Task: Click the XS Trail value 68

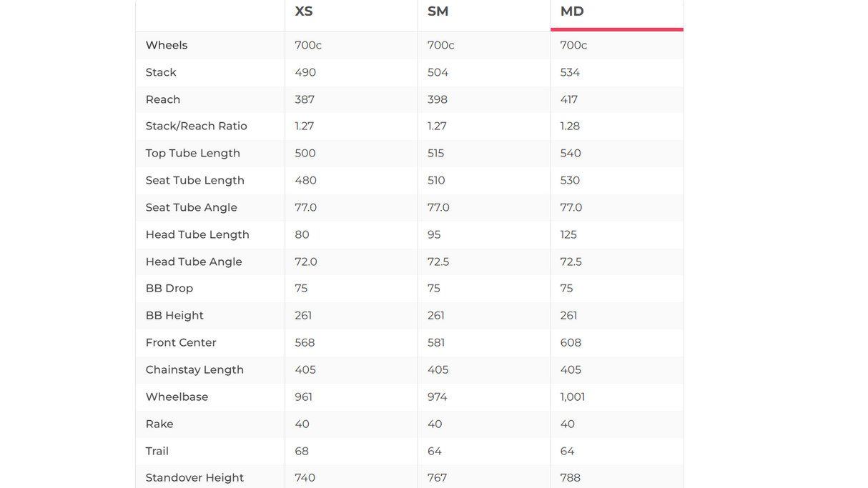Action: click(x=302, y=451)
